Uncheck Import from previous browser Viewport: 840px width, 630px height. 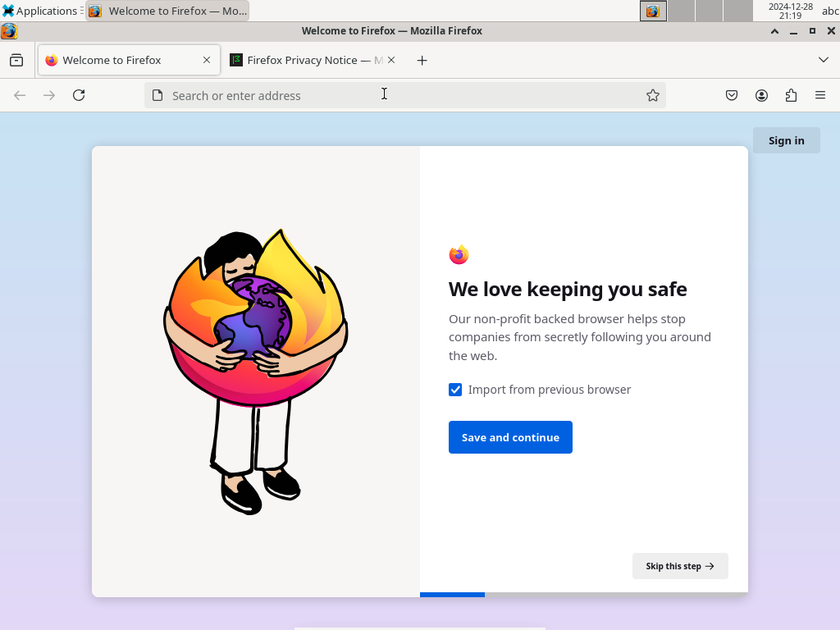[455, 390]
